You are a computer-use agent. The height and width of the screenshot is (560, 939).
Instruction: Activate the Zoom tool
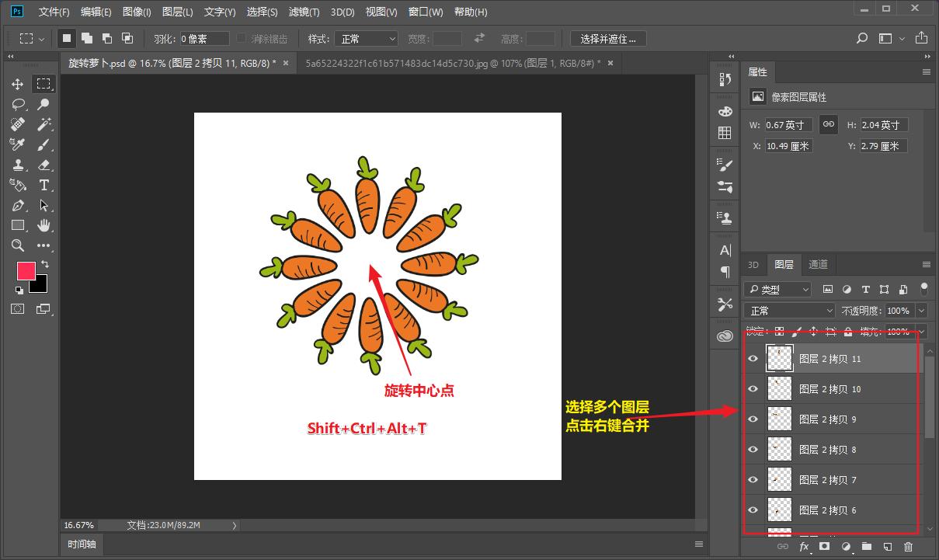tap(17, 245)
